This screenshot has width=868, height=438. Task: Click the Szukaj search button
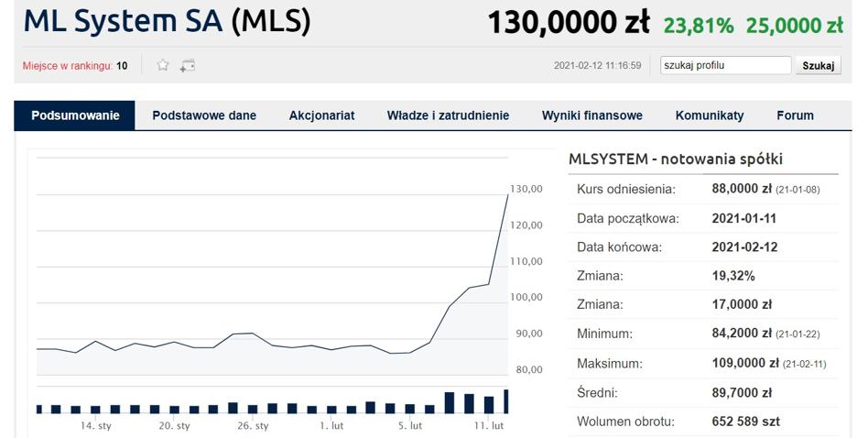(819, 65)
